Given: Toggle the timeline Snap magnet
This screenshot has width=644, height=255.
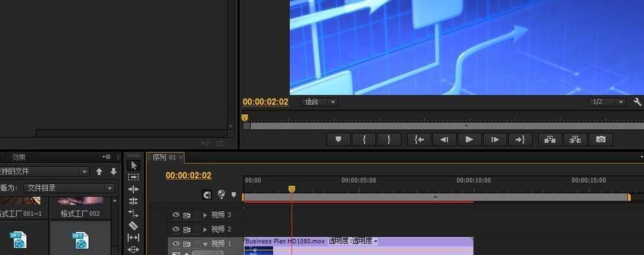Looking at the screenshot, I should click(207, 194).
